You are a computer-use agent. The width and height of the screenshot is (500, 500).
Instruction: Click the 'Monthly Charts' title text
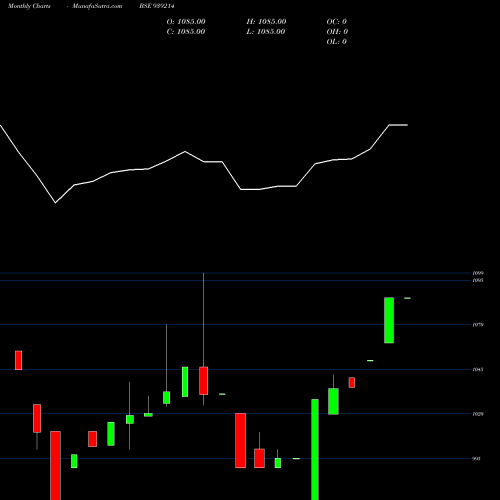(x=29, y=6)
